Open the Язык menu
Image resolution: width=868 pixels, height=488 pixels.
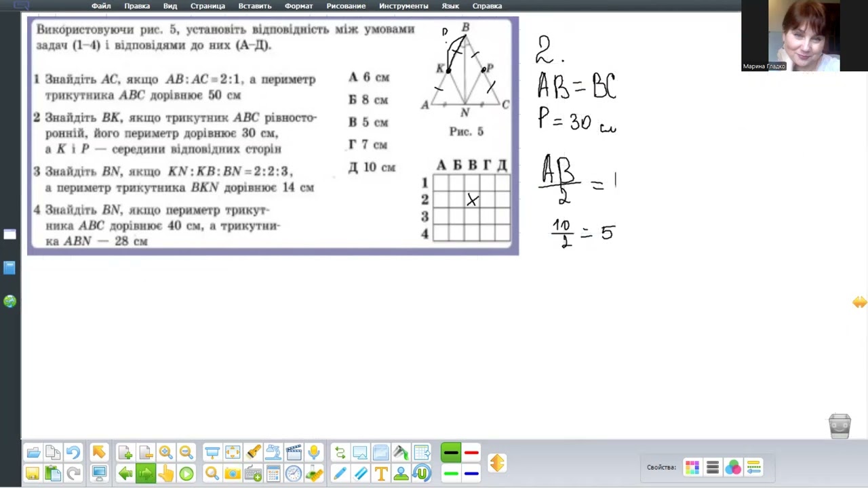450,5
